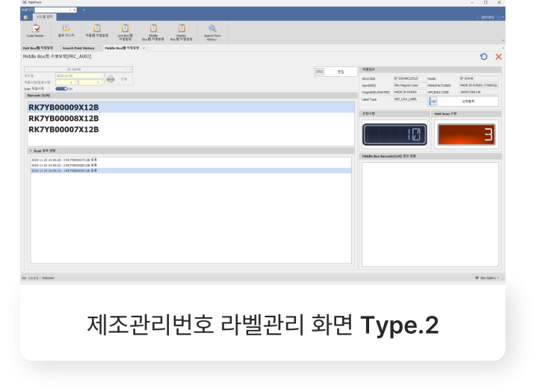Select the system management ribbon tab
538x392 pixels.
(45, 16)
